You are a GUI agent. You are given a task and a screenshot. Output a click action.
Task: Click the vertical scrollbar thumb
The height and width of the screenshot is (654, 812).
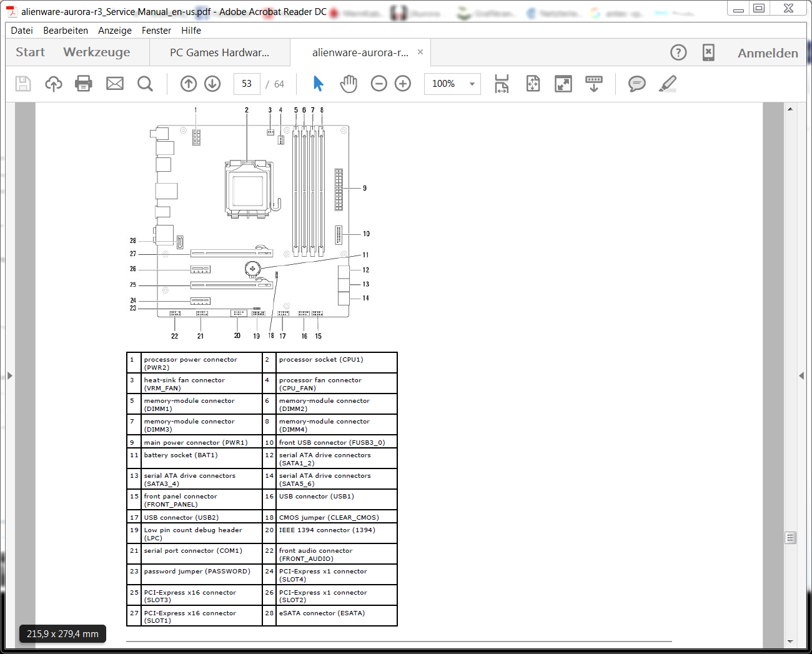(790, 537)
